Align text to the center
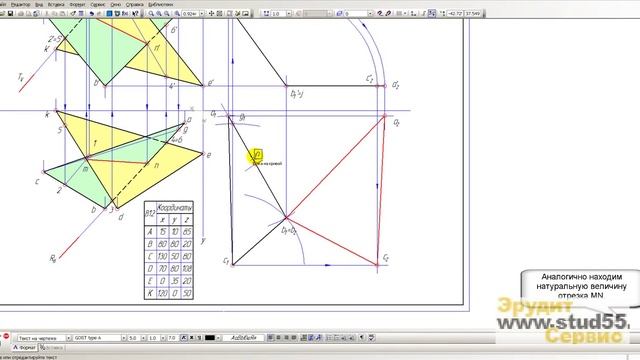The width and height of the screenshot is (640, 360). 278,338
